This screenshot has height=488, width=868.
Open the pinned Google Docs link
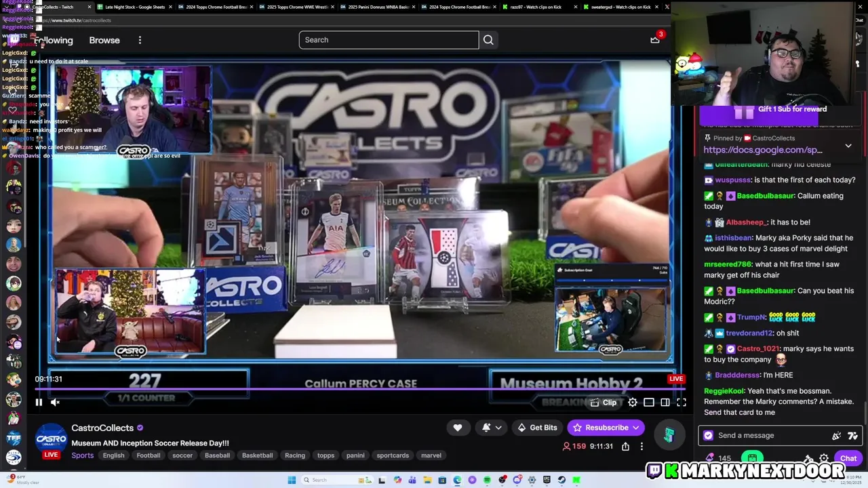(763, 150)
